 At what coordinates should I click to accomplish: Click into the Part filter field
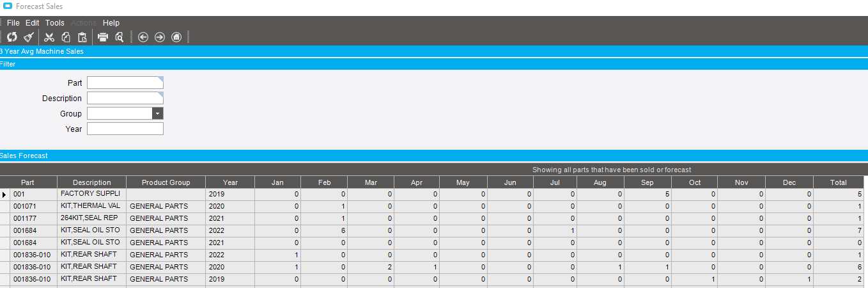(125, 83)
